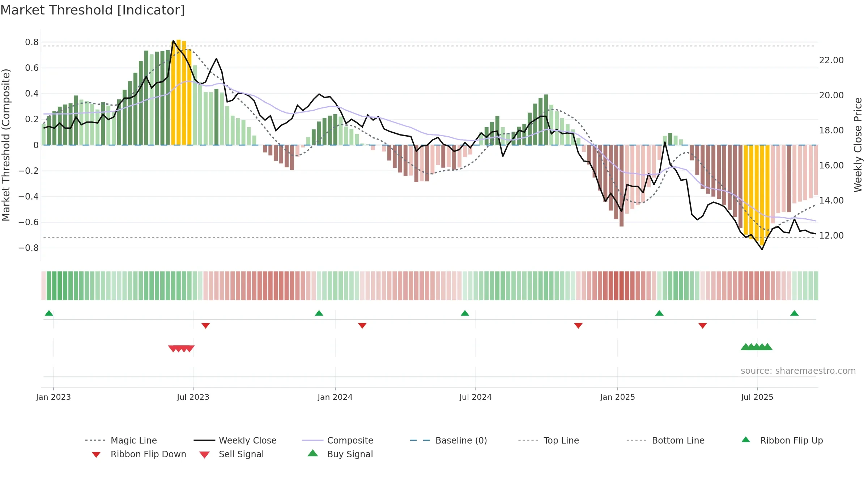Toggle the Weekly Close legend entry
This screenshot has width=868, height=488.
tap(235, 440)
